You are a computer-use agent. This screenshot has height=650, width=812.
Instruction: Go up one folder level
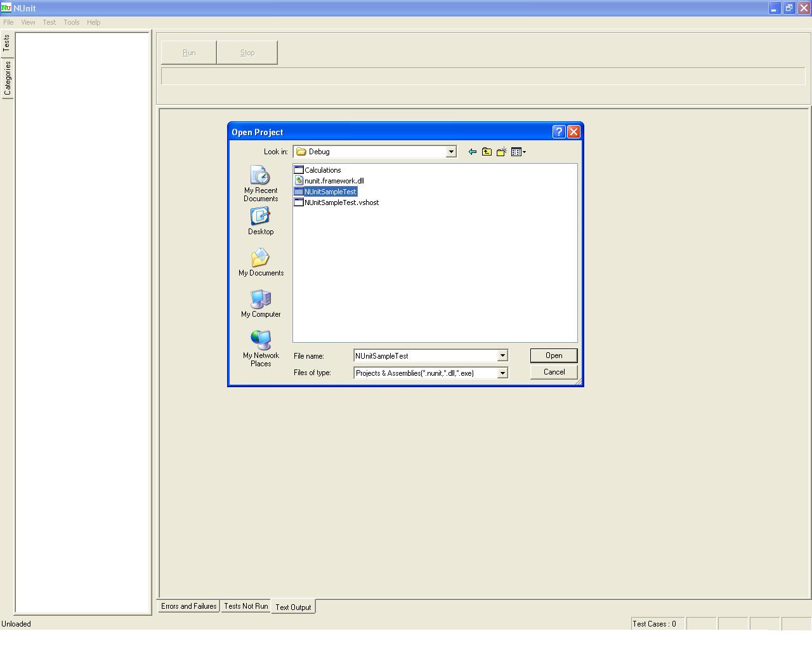[487, 152]
